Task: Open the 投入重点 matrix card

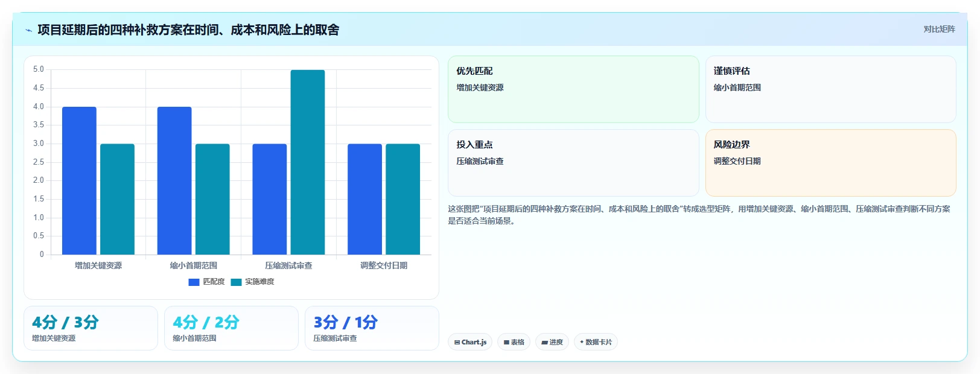Action: coord(573,163)
